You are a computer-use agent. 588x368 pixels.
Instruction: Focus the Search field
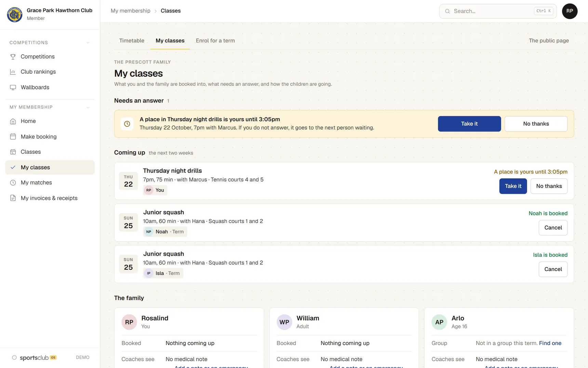pos(498,11)
